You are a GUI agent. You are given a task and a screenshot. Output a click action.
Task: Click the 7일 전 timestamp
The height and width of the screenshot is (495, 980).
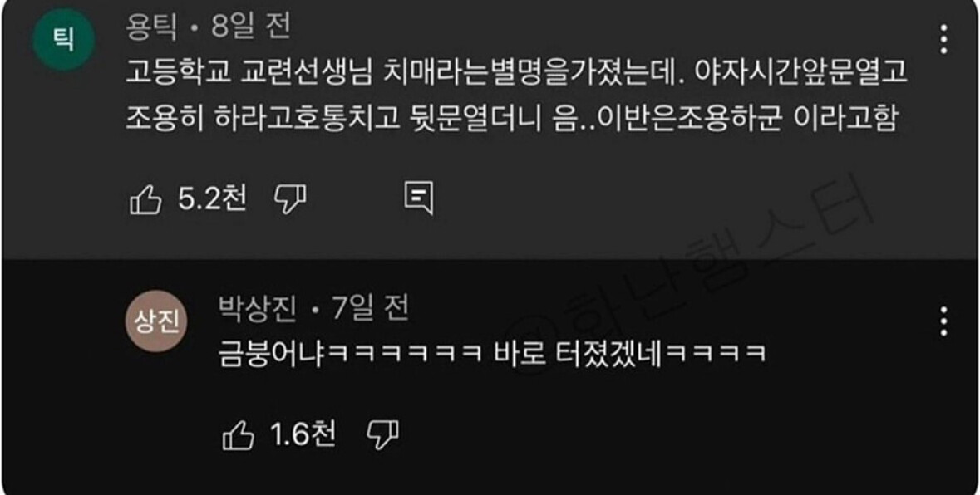(370, 309)
